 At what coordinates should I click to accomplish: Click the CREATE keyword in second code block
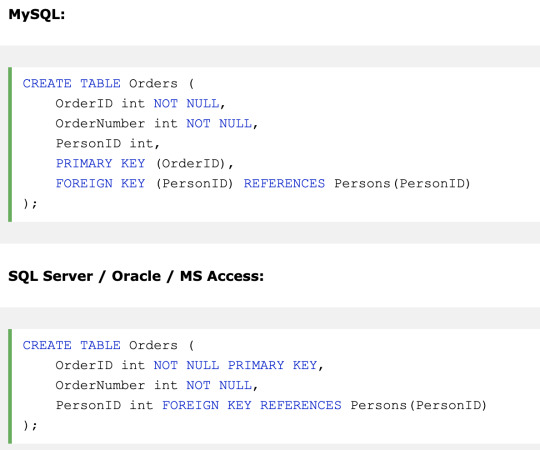[47, 345]
